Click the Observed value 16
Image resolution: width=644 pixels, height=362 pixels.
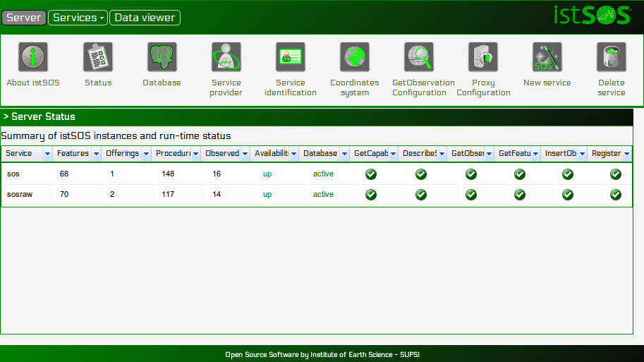pos(217,174)
